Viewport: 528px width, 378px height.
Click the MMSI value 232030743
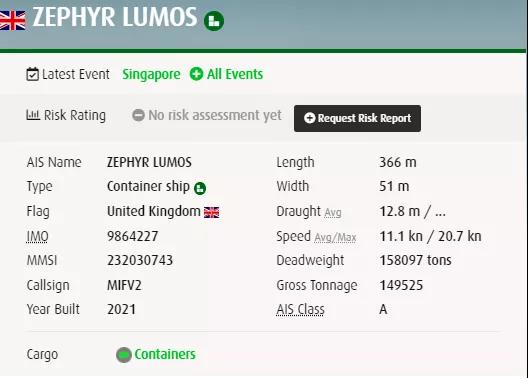(x=140, y=261)
